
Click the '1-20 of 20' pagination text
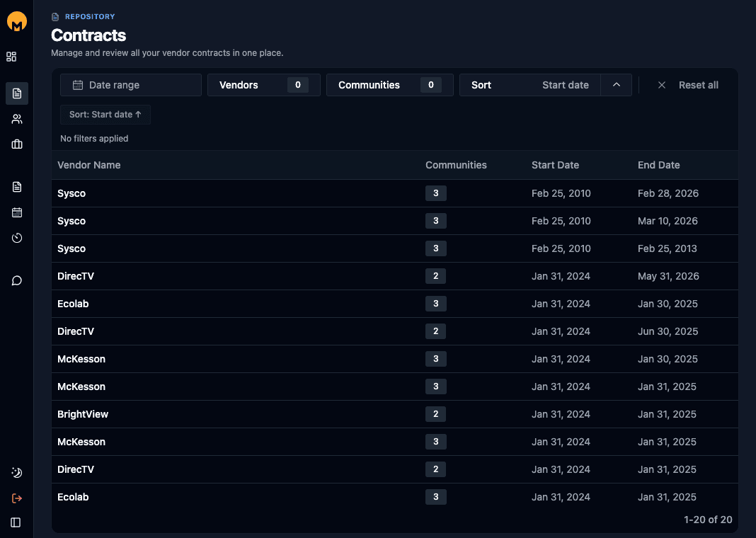[708, 520]
